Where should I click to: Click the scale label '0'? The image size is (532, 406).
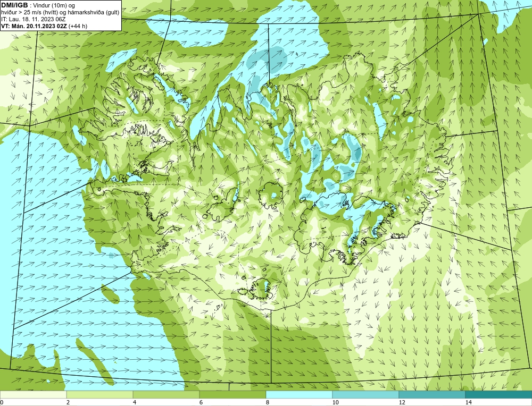tap(2, 402)
